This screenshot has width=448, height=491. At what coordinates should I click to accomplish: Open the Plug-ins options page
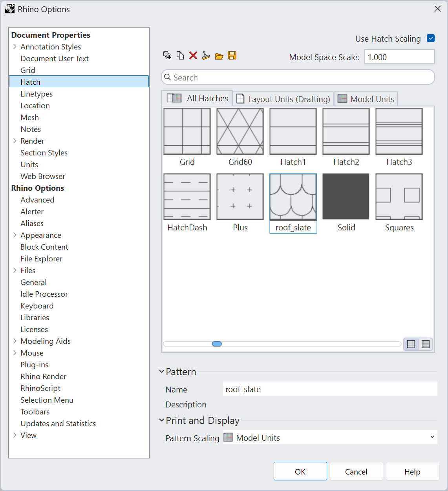tap(34, 365)
